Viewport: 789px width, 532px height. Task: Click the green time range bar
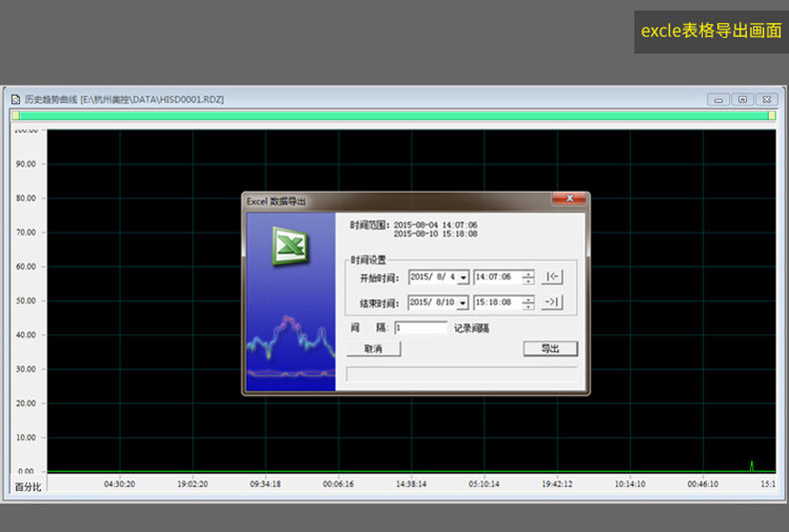tap(394, 116)
